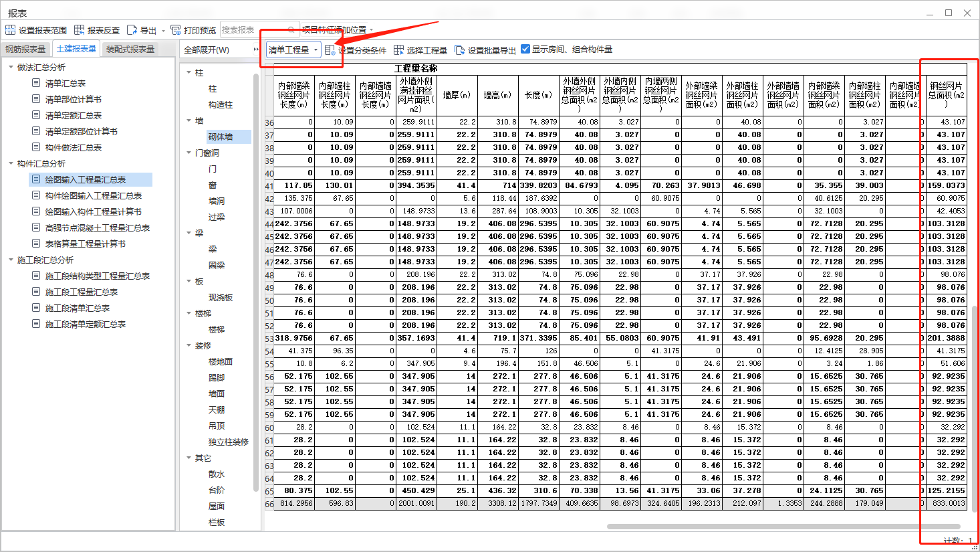The width and height of the screenshot is (980, 552).
Task: Click the 全部展开(W) button
Action: tap(207, 50)
